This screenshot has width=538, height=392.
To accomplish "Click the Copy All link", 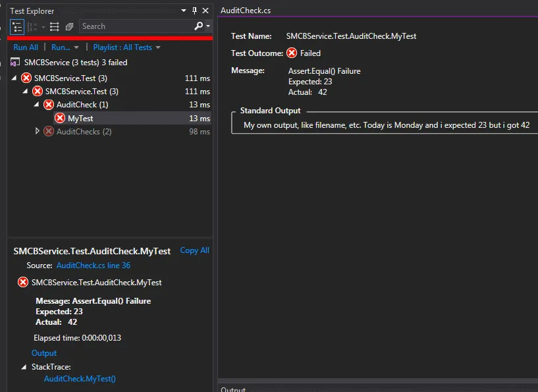I will (194, 250).
